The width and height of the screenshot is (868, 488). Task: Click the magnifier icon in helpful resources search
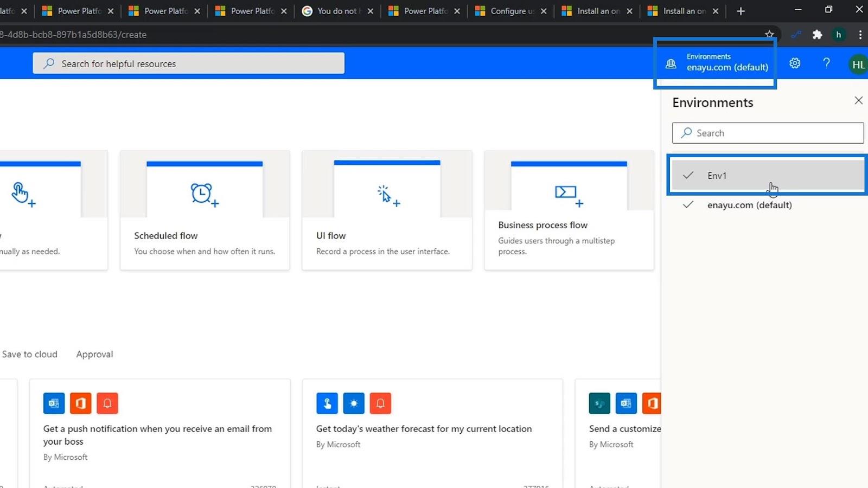coord(49,63)
